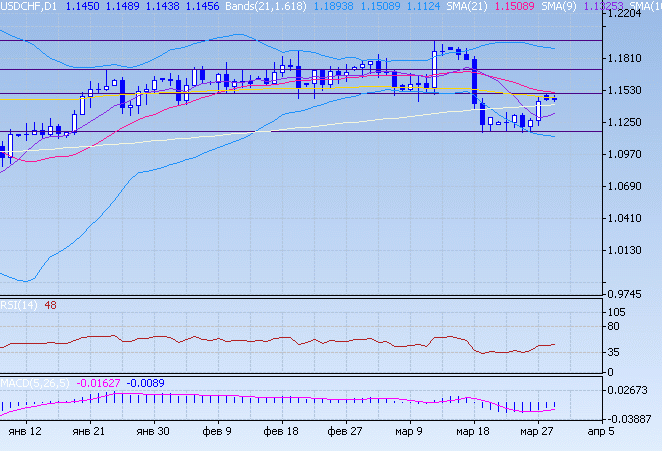This screenshot has width=662, height=451.
Task: Click the RSI value 48 readout
Action: click(50, 305)
